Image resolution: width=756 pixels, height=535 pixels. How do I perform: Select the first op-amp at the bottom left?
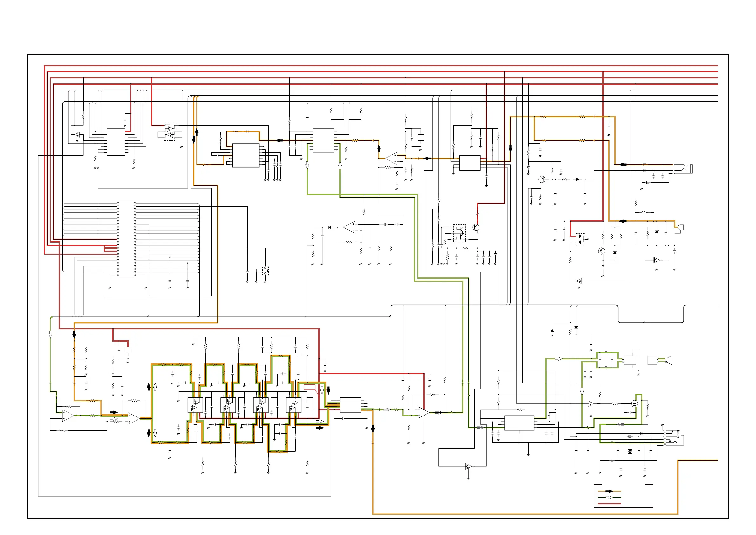click(x=68, y=416)
